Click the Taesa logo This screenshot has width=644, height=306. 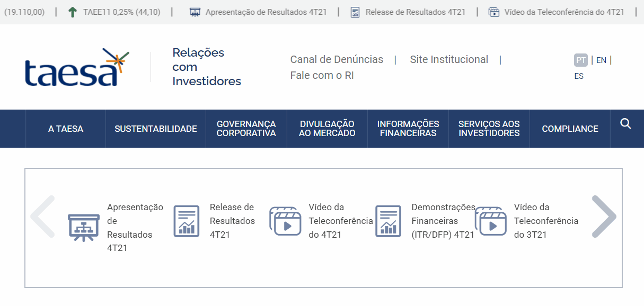77,68
